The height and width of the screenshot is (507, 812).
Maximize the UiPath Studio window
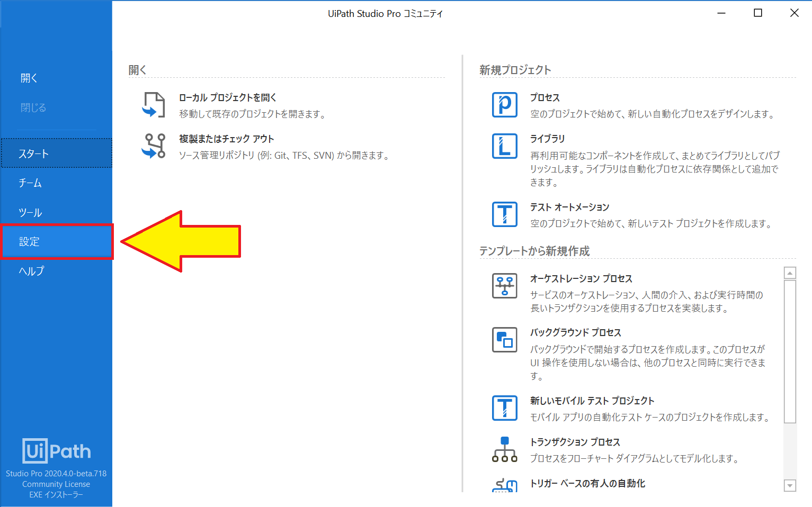[758, 13]
